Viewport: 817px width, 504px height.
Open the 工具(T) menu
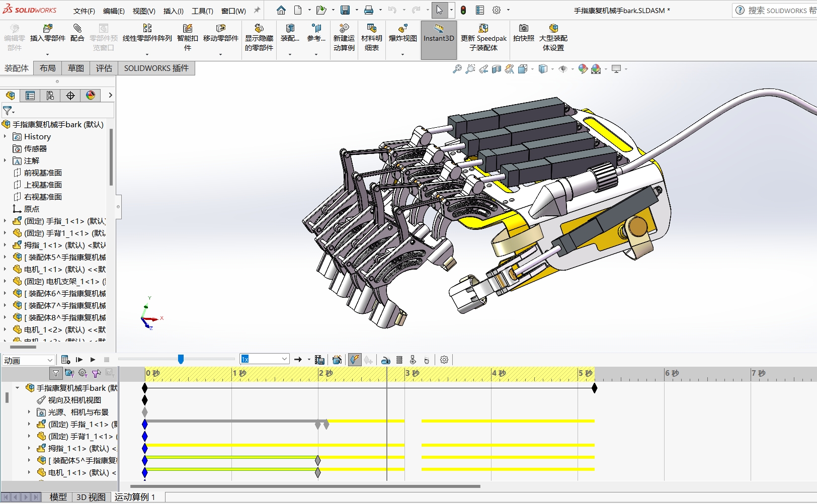click(x=202, y=11)
